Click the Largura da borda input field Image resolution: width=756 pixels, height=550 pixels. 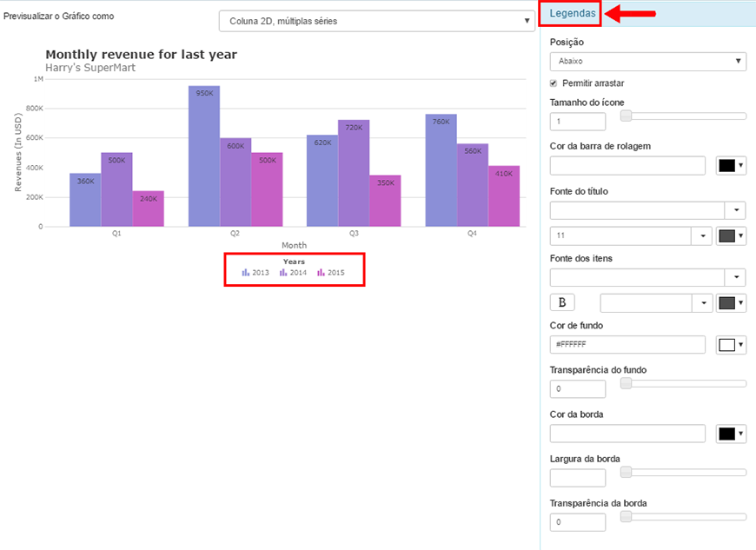pos(578,478)
